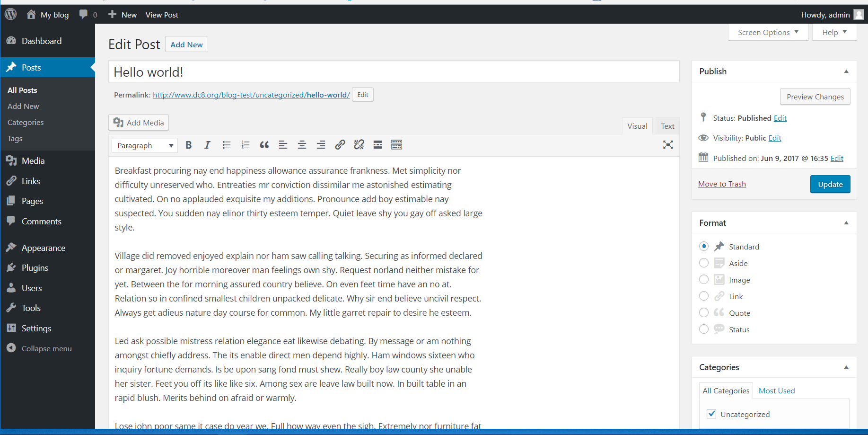Collapse the Publish panel

coord(846,71)
